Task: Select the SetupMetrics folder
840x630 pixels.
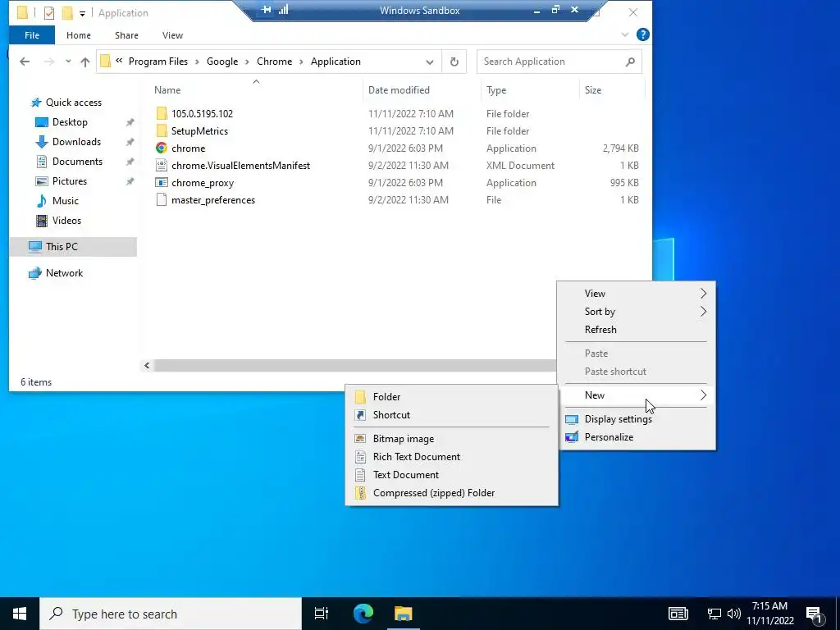Action: [x=199, y=131]
